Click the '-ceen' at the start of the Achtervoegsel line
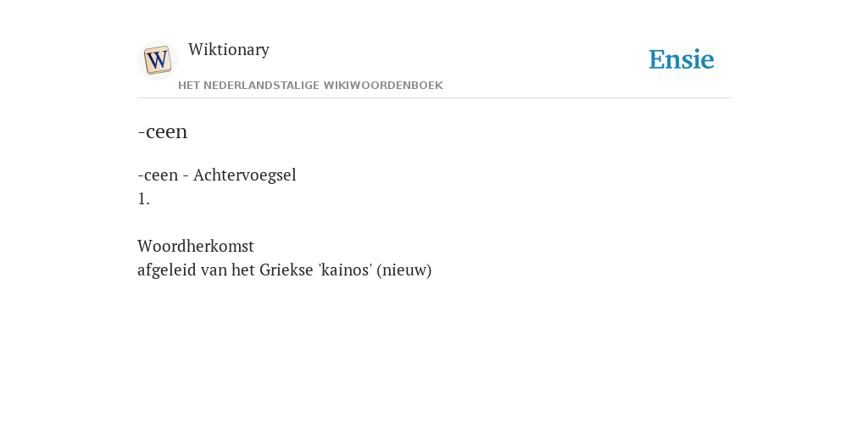 pos(158,175)
